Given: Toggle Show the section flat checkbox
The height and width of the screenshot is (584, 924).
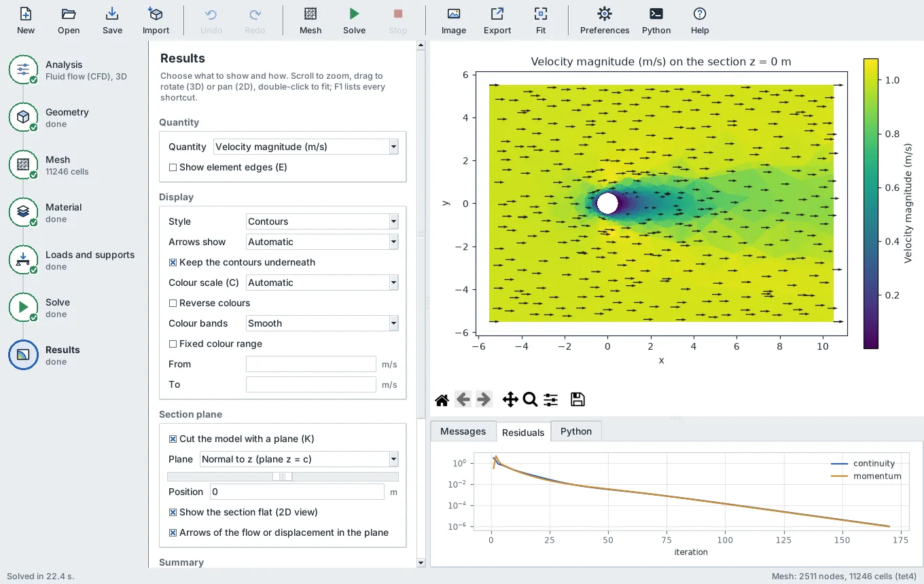Looking at the screenshot, I should click(173, 512).
